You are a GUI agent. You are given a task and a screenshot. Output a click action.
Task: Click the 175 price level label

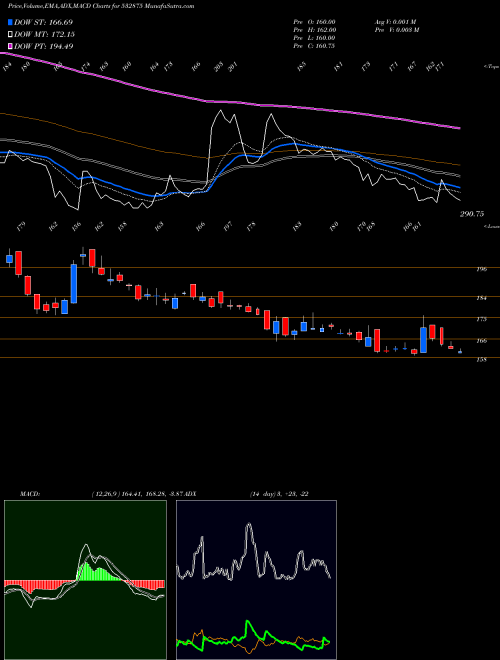482,319
